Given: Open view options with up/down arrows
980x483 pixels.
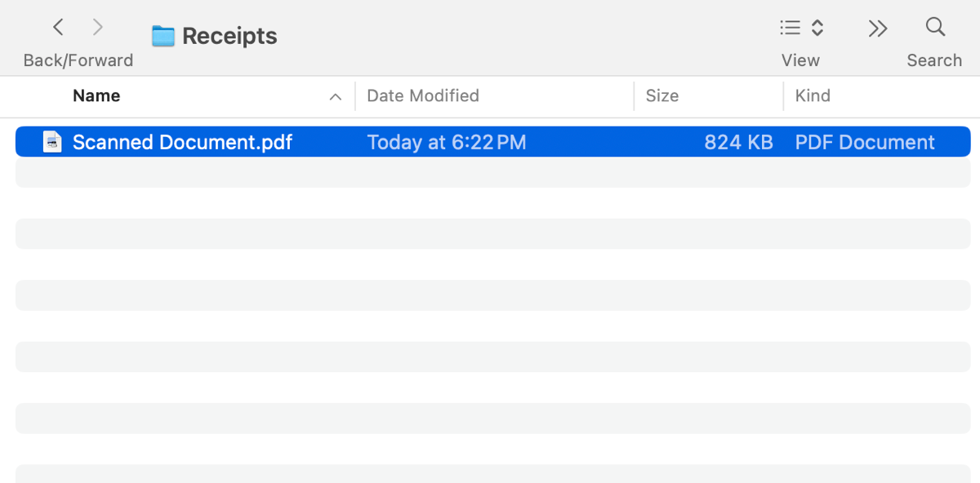Looking at the screenshot, I should (x=817, y=29).
